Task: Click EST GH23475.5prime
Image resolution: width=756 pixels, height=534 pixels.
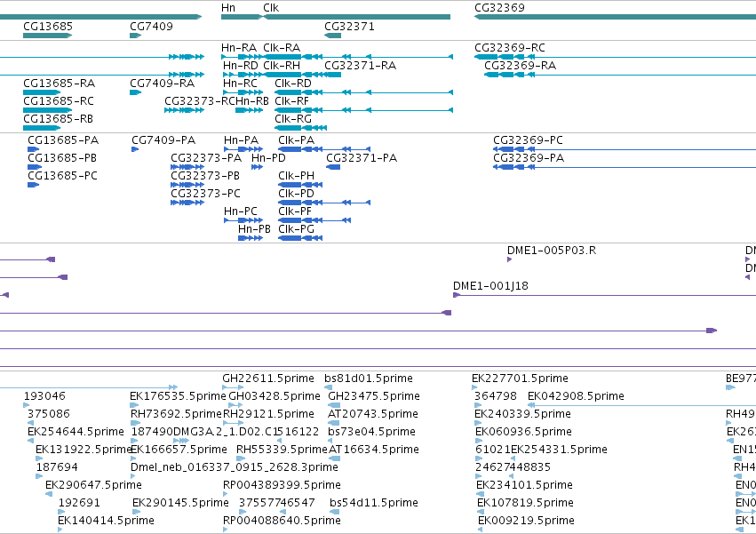Action: (374, 396)
